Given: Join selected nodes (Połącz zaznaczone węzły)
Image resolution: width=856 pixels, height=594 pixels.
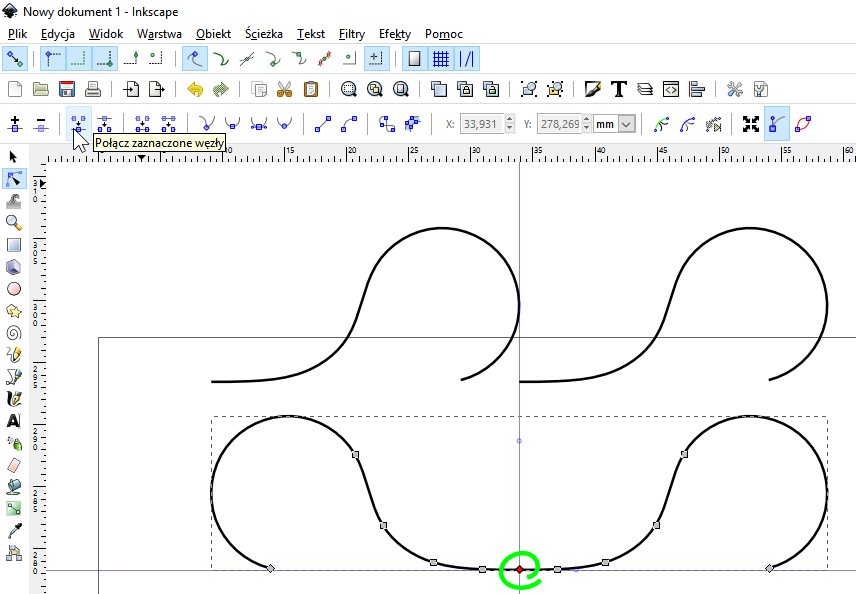Looking at the screenshot, I should click(79, 124).
